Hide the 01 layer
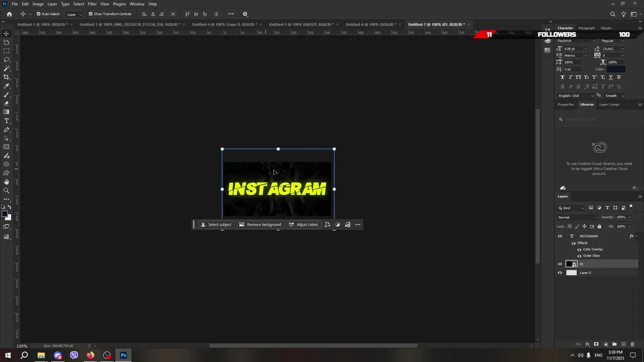Image resolution: width=644 pixels, height=362 pixels. pos(560,264)
